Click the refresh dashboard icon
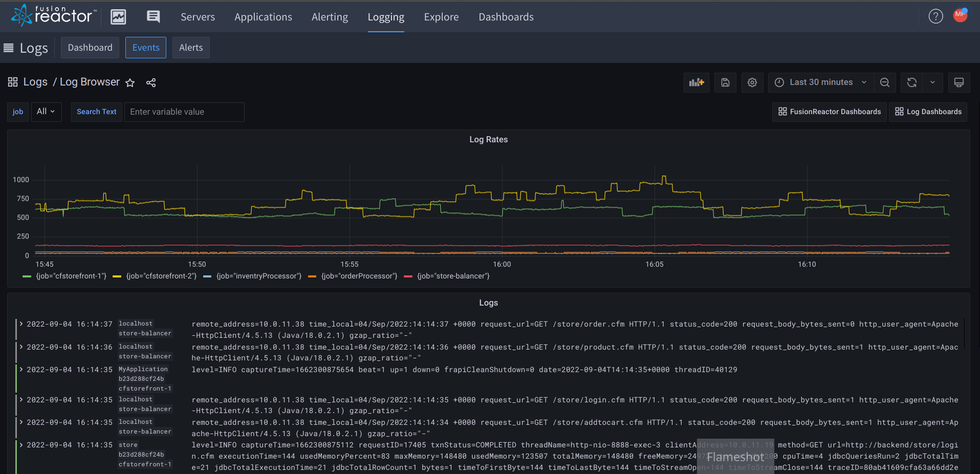The height and width of the screenshot is (474, 980). (912, 82)
